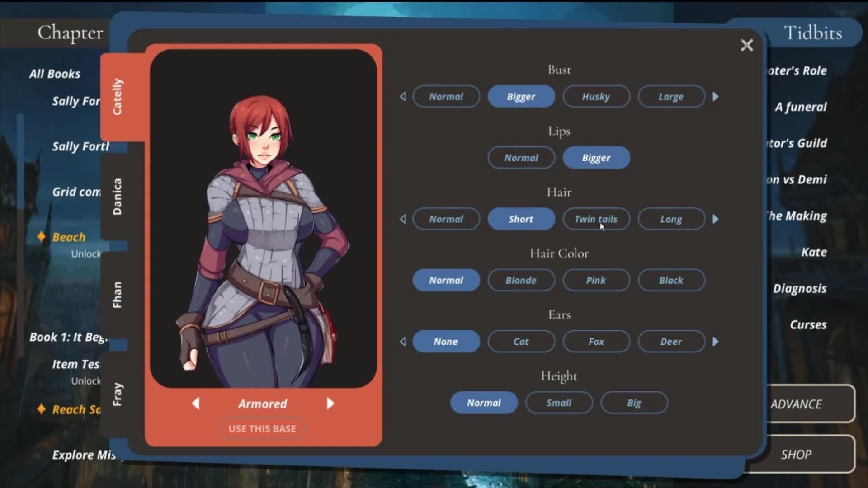
Task: Open the Fhan character tab
Action: (117, 295)
